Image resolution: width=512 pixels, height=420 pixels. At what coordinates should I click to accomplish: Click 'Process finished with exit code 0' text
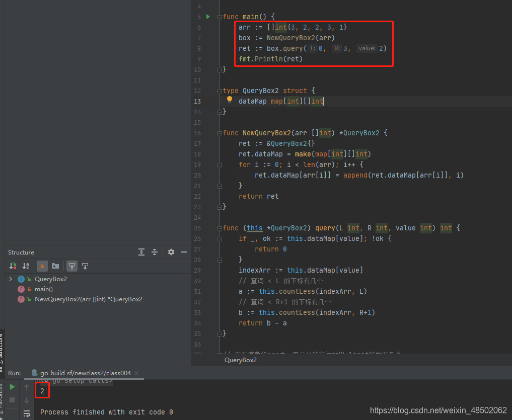point(106,412)
